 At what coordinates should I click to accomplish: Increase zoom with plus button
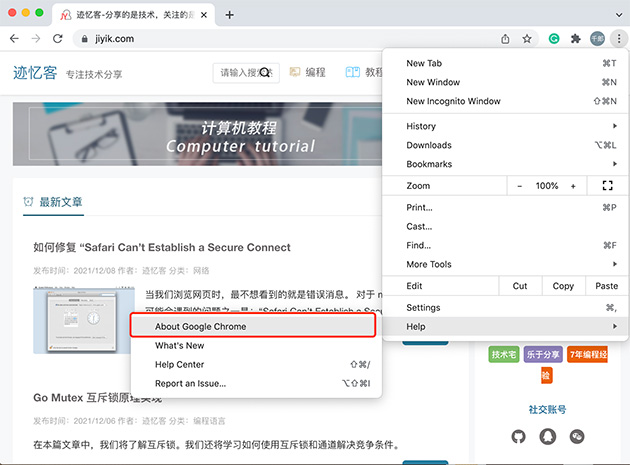click(573, 186)
